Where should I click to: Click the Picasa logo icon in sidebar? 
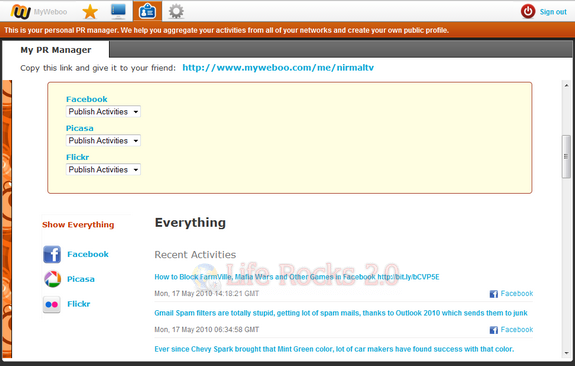tap(52, 279)
